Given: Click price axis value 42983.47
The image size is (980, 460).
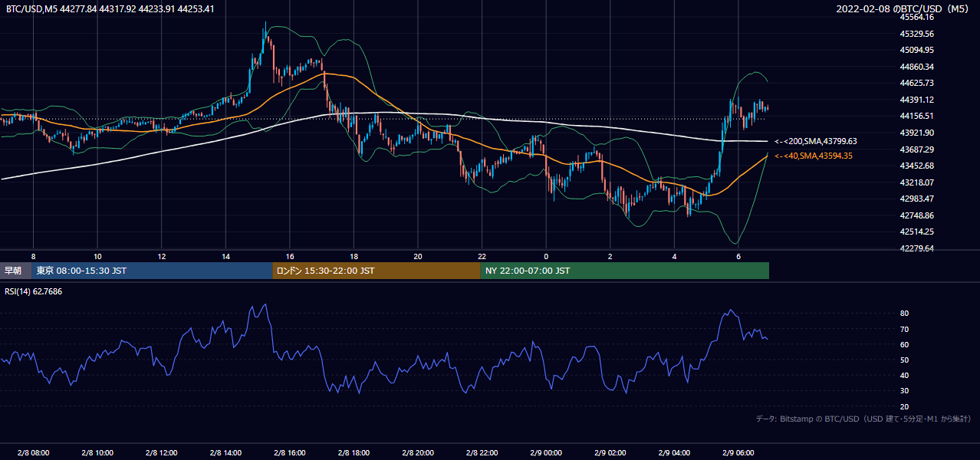Looking at the screenshot, I should click(x=916, y=199).
